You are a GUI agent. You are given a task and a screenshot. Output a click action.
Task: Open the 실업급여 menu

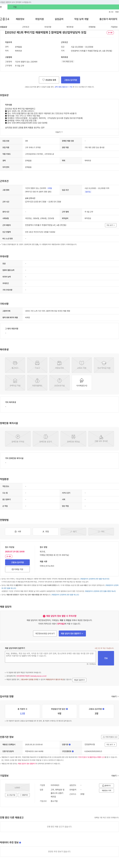[x=59, y=19]
